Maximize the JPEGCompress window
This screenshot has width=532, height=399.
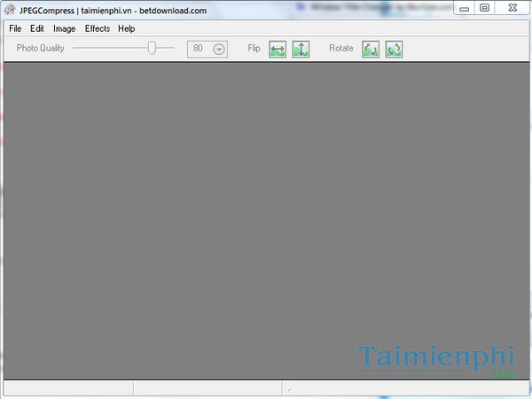tap(484, 8)
